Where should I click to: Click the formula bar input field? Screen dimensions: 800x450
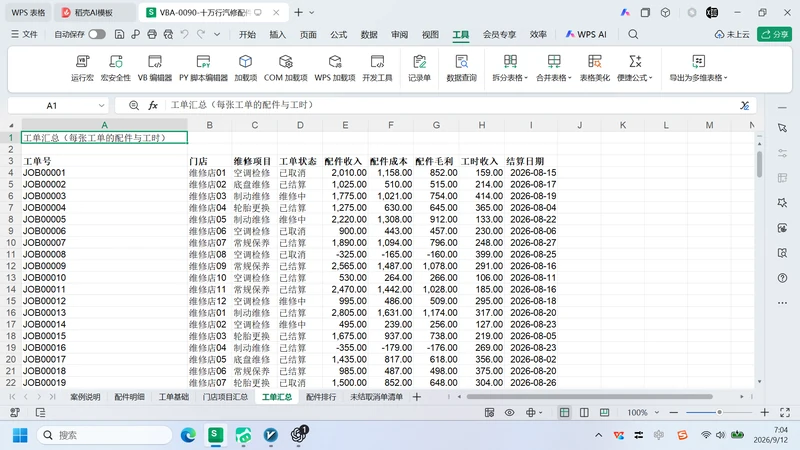pyautogui.click(x=452, y=105)
